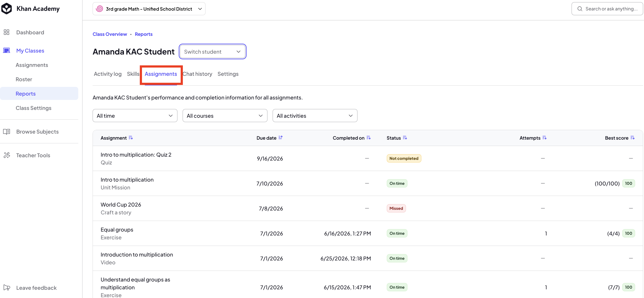Click the Leave feedback megaphone icon

coord(7,288)
